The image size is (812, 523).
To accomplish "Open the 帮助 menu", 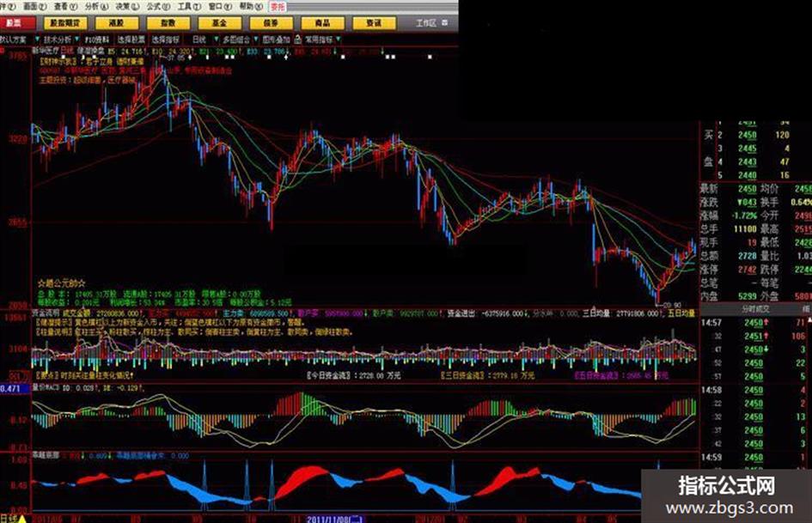I will tap(251, 6).
